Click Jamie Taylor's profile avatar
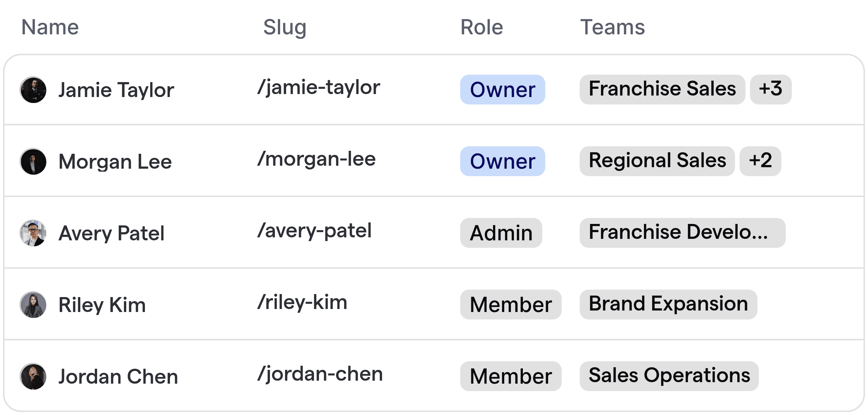 tap(33, 90)
